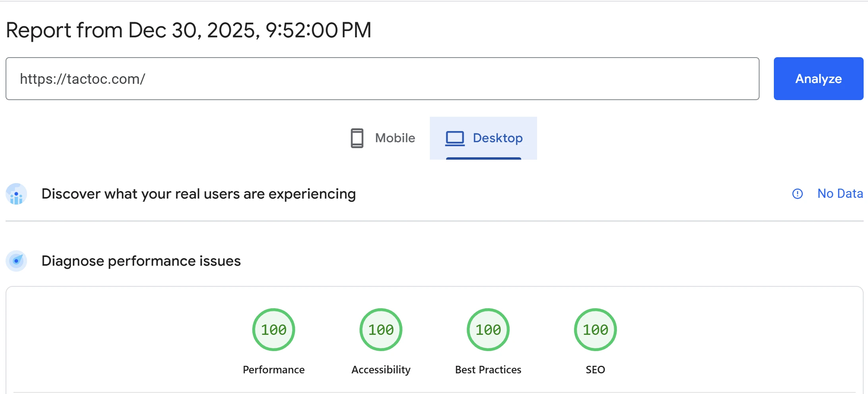
Task: Click the No Data link
Action: [x=840, y=193]
